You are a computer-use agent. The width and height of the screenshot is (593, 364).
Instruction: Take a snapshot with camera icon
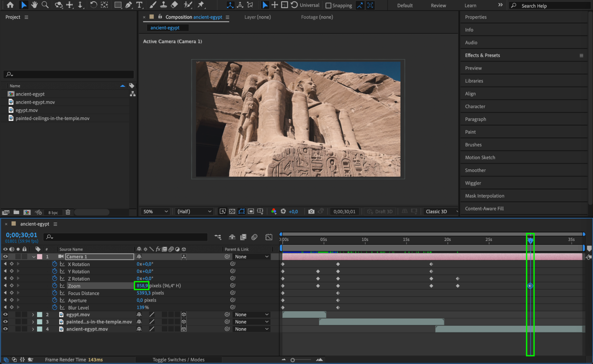point(311,211)
